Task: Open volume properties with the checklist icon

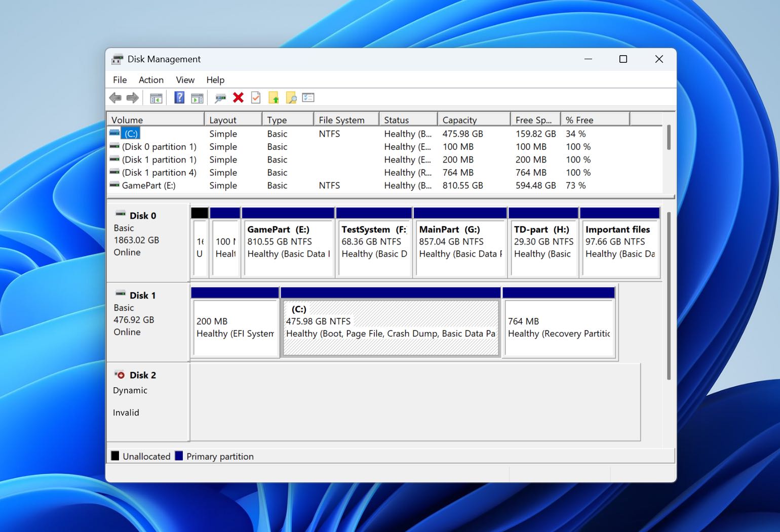Action: (308, 97)
